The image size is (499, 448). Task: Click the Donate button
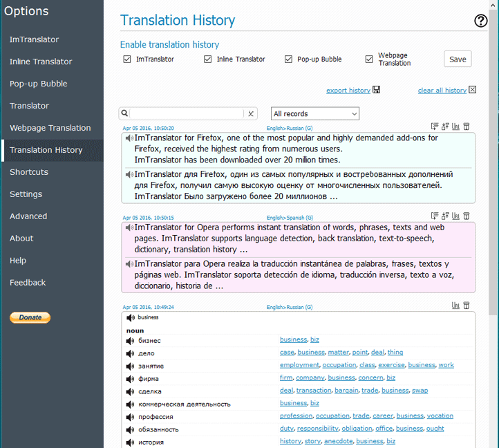30,317
